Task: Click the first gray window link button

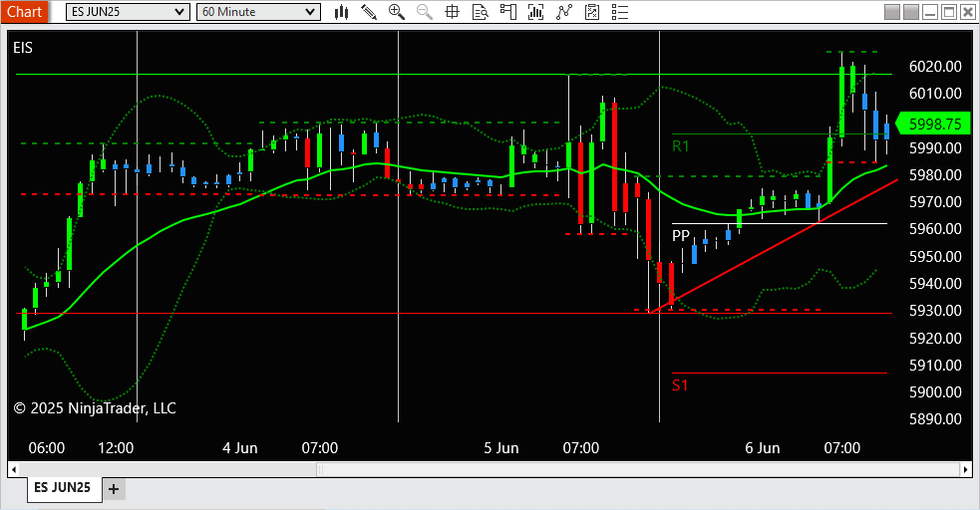Action: point(892,12)
